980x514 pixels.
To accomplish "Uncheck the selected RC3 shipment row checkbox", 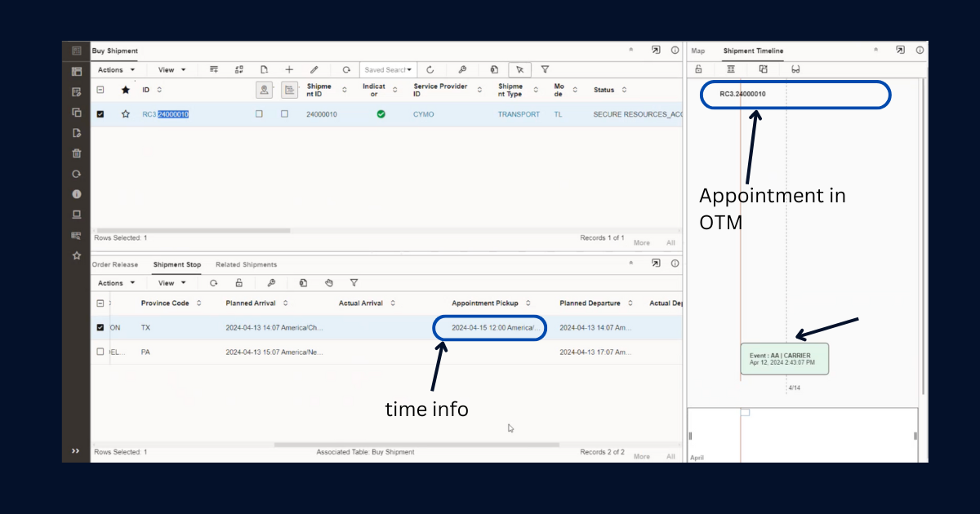I will coord(100,114).
